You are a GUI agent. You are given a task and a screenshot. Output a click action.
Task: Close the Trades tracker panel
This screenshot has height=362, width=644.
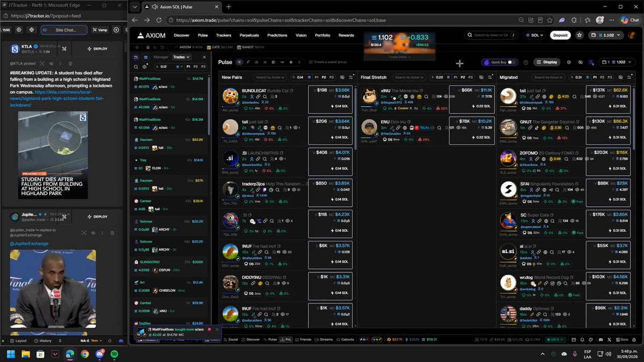pos(206,57)
